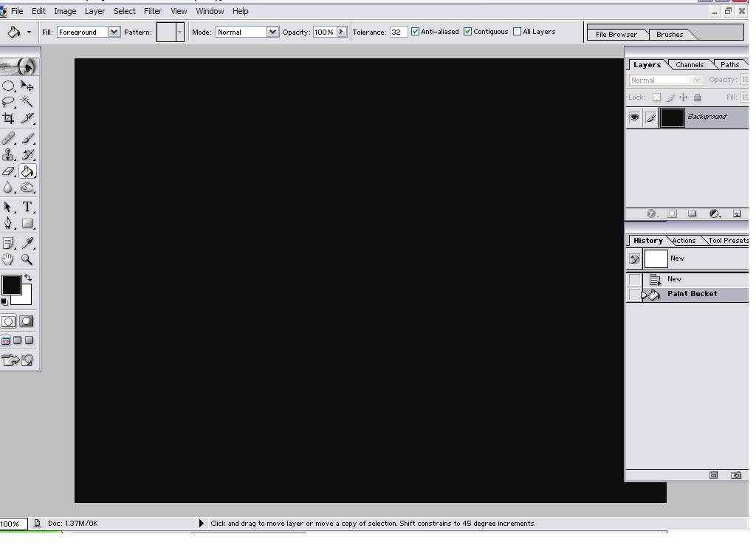Pick the Healing Brush tool

click(8, 138)
